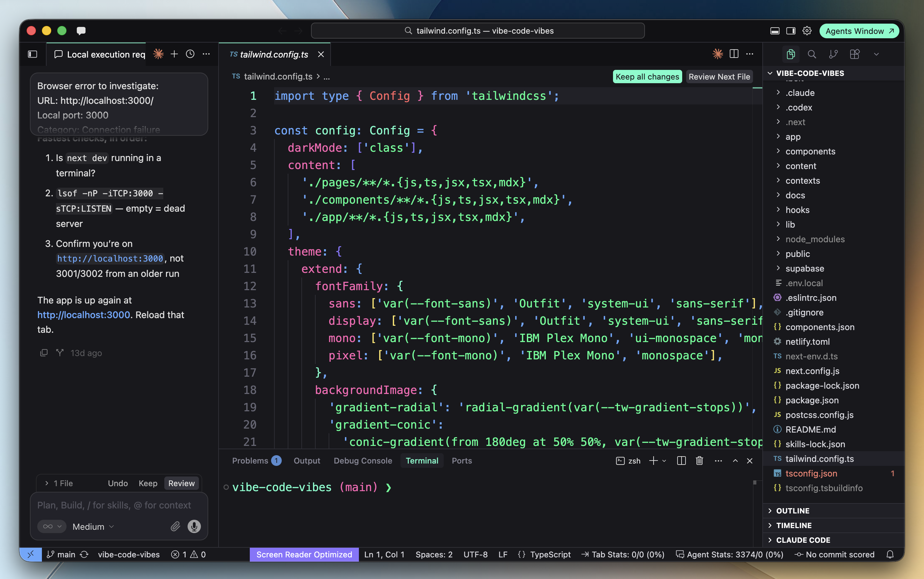Kill terminal with the trash icon
924x579 pixels.
(699, 461)
